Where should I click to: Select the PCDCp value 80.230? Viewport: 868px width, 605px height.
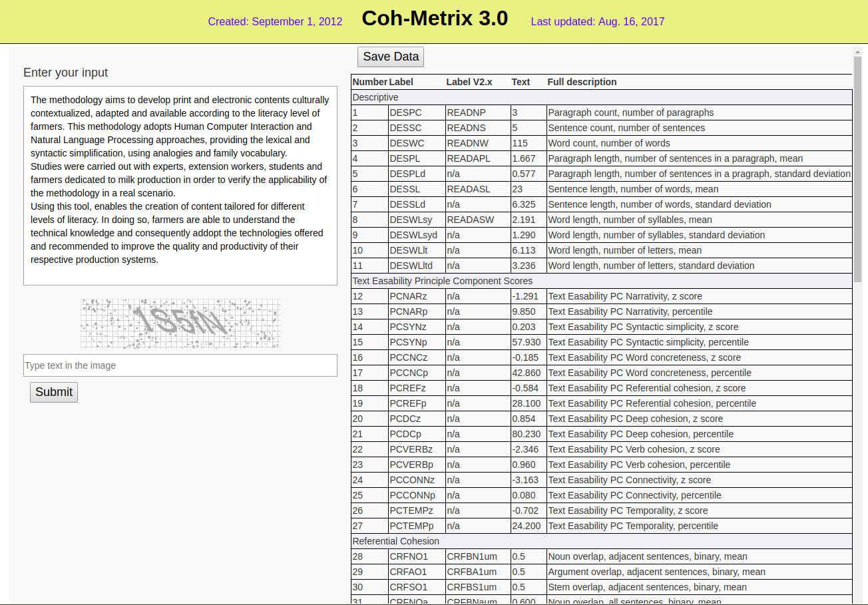pos(527,434)
